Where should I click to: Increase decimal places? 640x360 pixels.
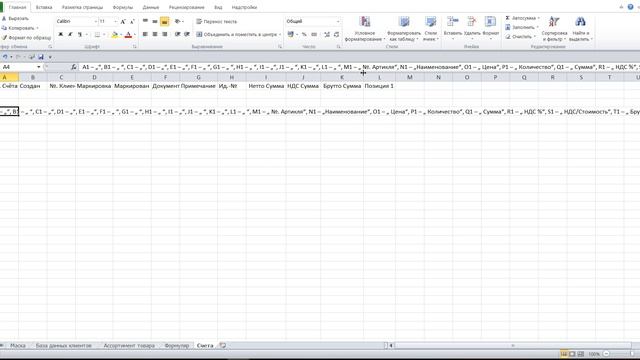coord(327,35)
